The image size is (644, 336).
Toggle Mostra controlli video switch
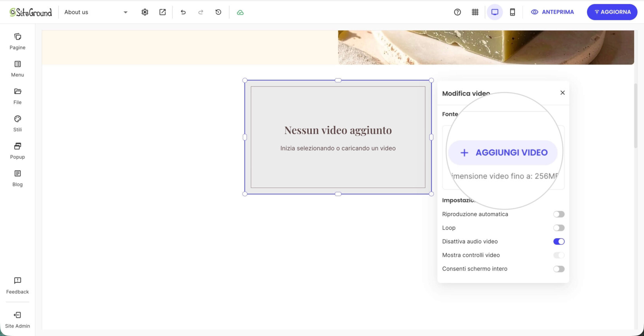tap(559, 255)
